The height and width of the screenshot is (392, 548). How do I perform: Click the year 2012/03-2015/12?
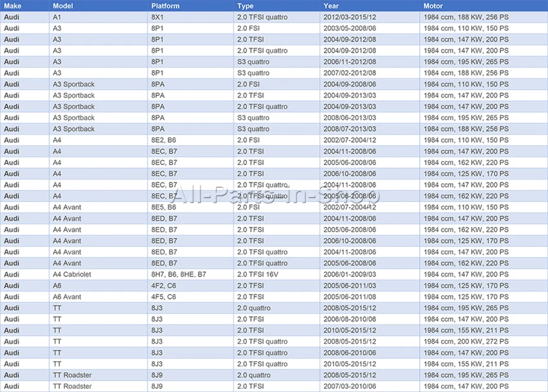(x=349, y=17)
